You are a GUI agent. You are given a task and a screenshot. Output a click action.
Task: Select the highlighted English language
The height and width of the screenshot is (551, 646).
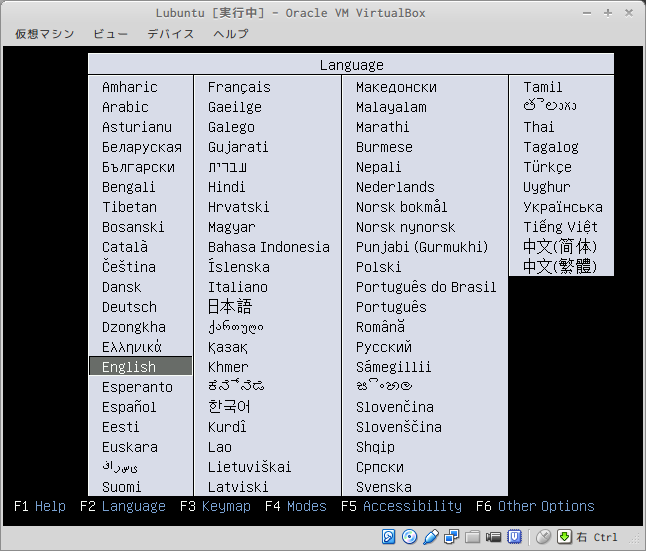tap(140, 366)
